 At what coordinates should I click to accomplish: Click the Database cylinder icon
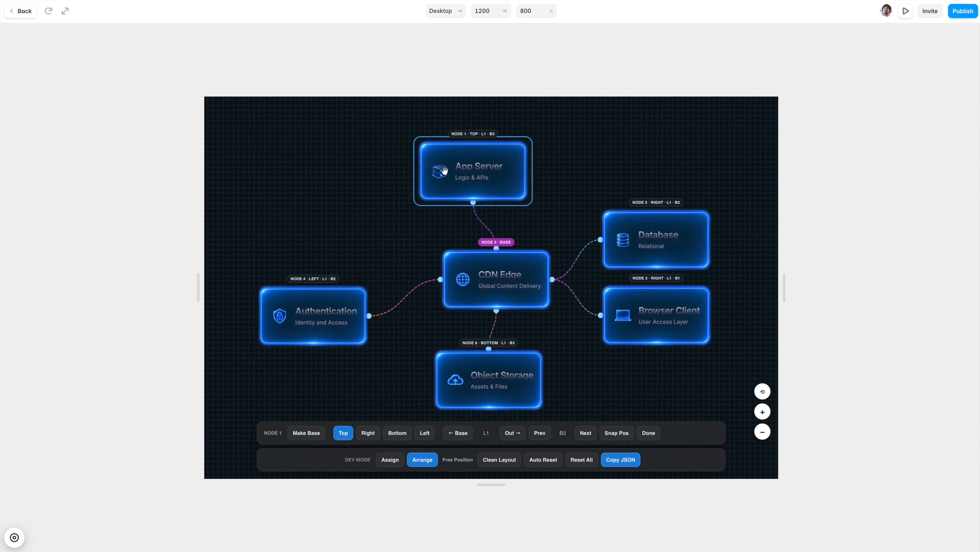pos(622,240)
